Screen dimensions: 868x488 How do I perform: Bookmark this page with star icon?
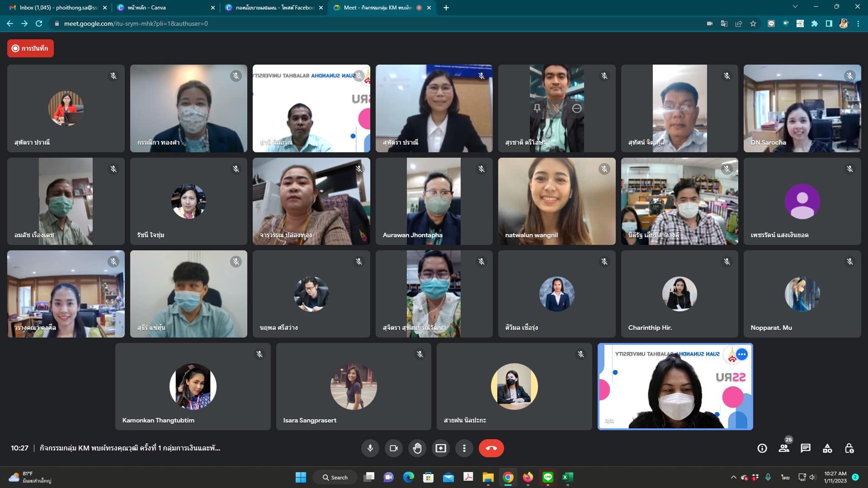click(753, 23)
